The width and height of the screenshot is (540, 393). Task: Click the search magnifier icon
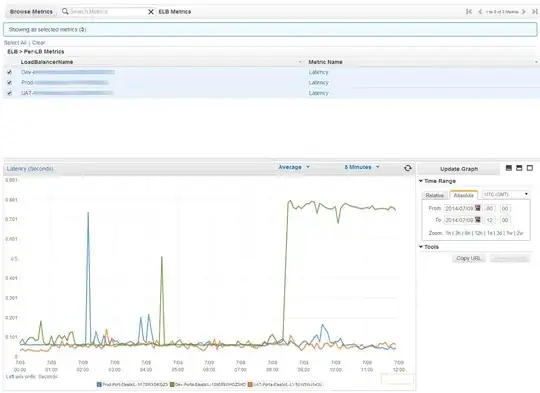click(65, 11)
